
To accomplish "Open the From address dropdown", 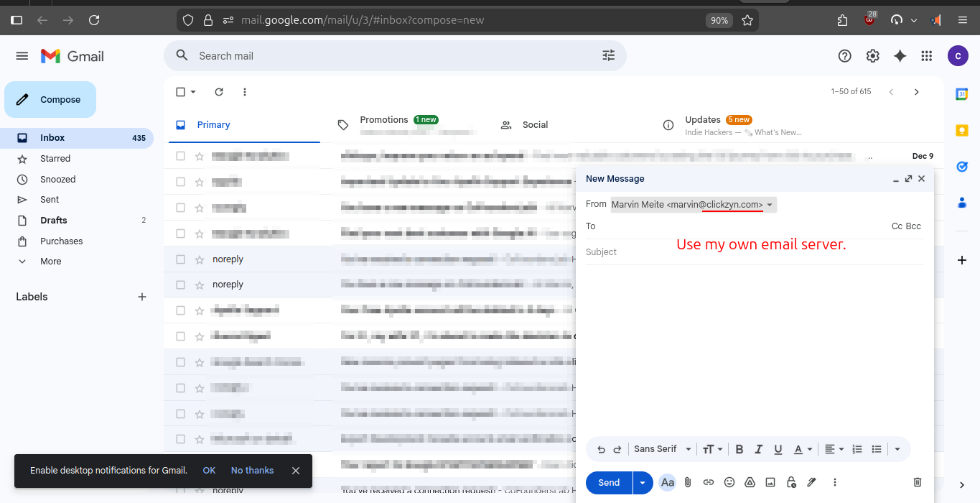I will (770, 205).
